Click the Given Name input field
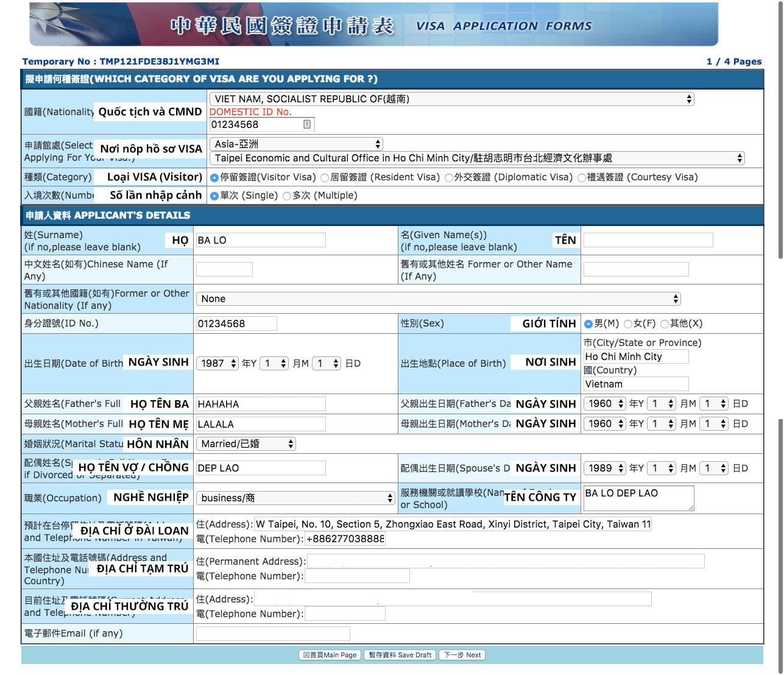The height and width of the screenshot is (675, 784). pos(648,240)
